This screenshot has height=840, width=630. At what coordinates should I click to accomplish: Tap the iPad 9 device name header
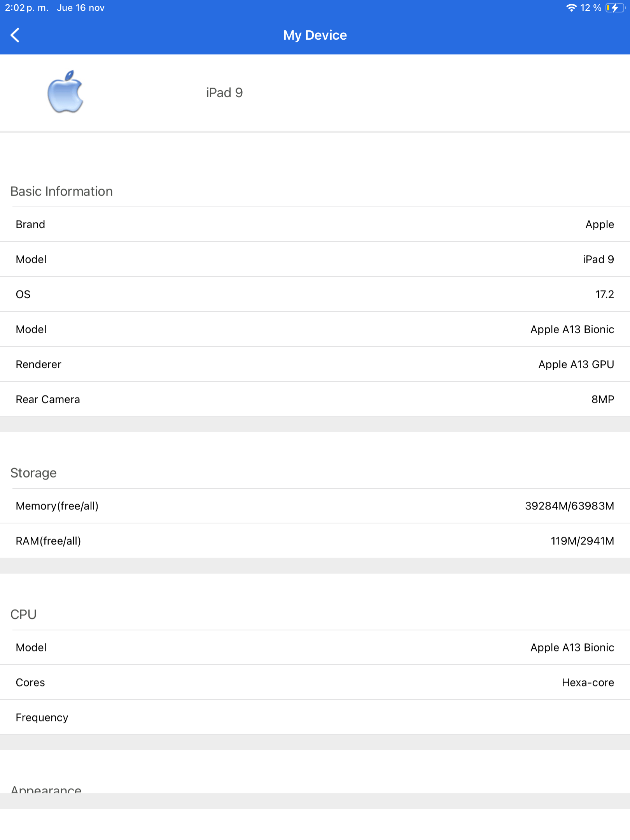click(x=224, y=93)
